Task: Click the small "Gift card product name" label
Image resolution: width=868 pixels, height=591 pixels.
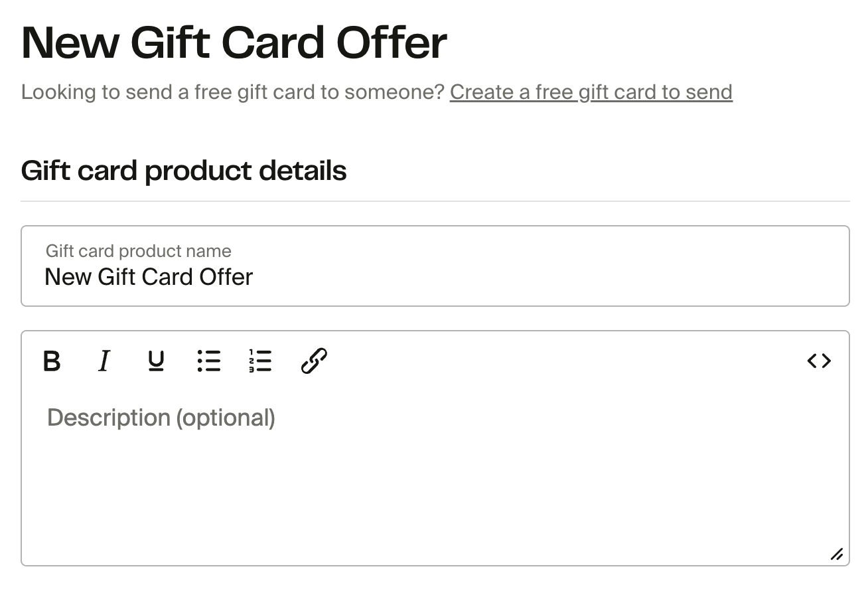Action: click(x=138, y=251)
